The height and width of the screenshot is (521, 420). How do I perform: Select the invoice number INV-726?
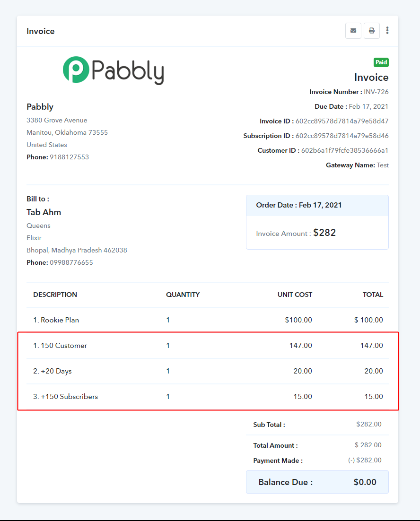(376, 92)
